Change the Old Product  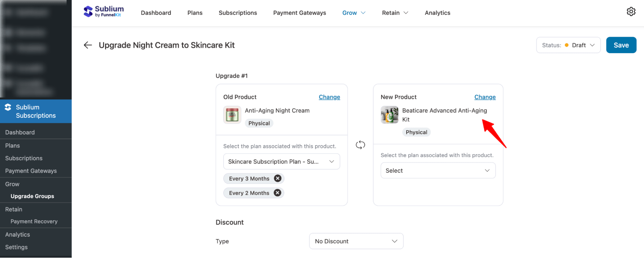point(329,97)
